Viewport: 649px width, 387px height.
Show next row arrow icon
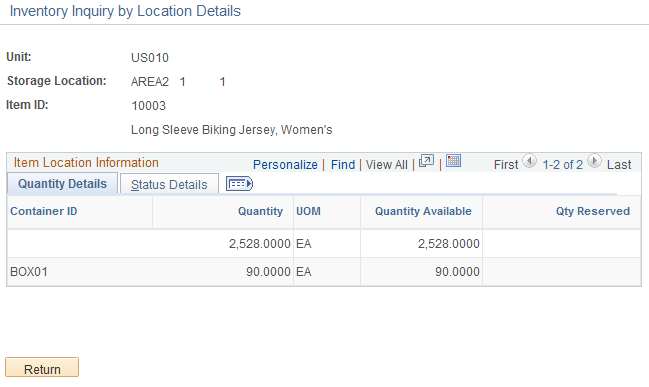(x=594, y=161)
